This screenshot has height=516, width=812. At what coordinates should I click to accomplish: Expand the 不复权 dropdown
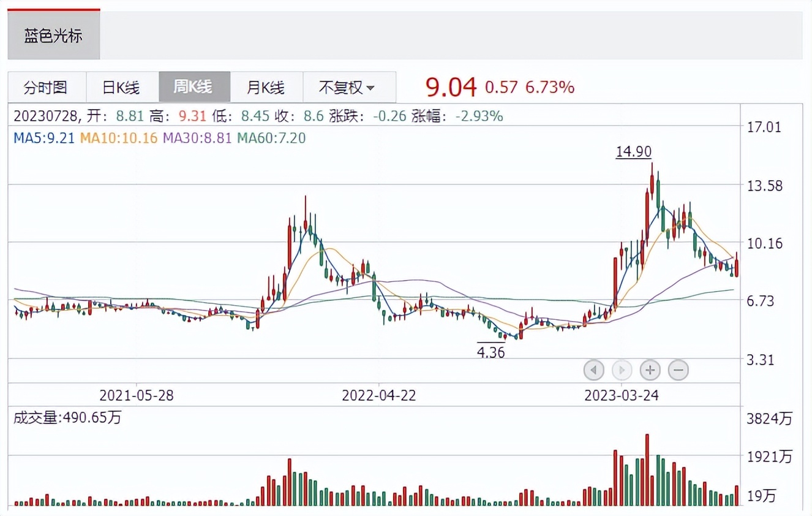click(348, 87)
